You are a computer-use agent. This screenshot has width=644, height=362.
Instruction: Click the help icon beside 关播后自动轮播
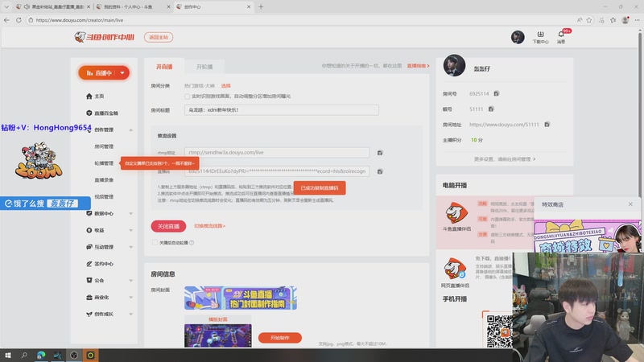point(192,243)
